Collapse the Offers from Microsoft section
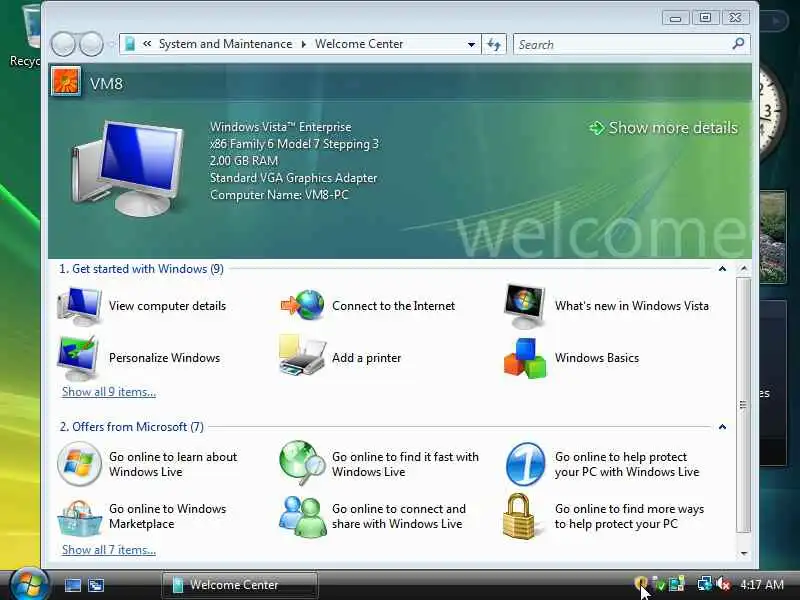The image size is (800, 600). point(722,427)
